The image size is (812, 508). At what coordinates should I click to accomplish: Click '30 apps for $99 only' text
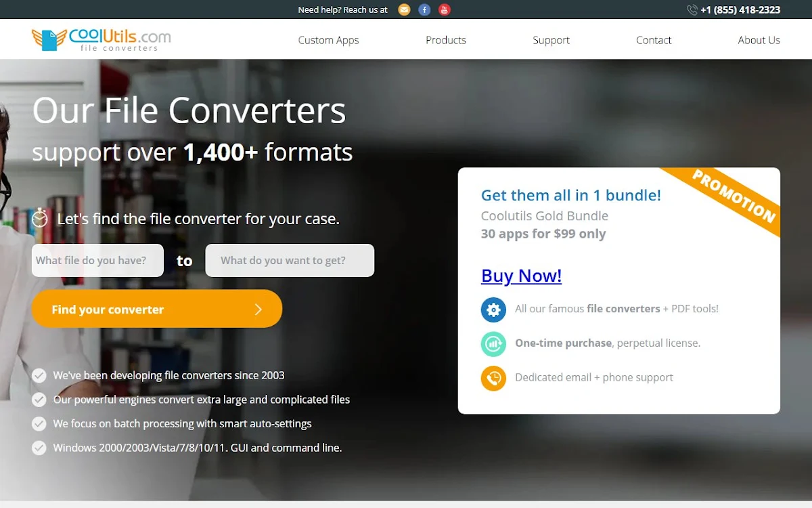click(543, 234)
